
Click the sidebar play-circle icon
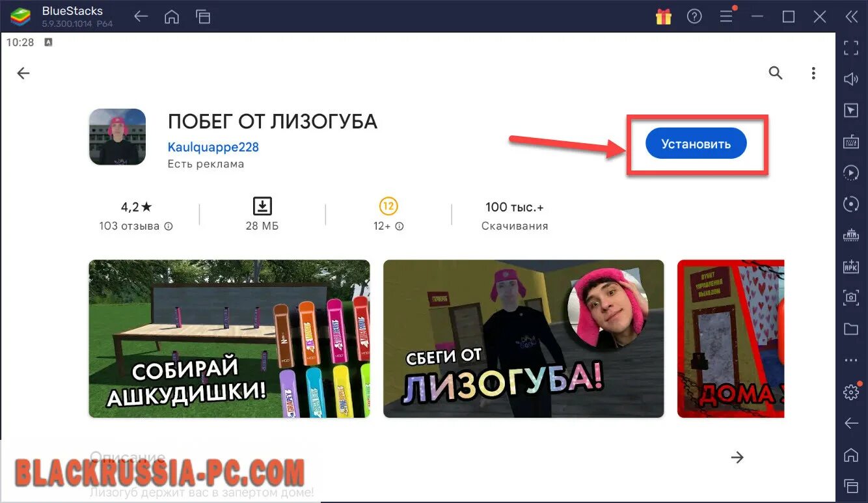pyautogui.click(x=851, y=172)
